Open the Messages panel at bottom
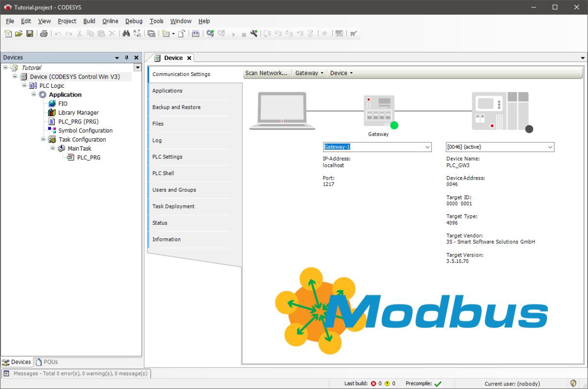Viewport: 588px width, 389px height. tap(76, 373)
